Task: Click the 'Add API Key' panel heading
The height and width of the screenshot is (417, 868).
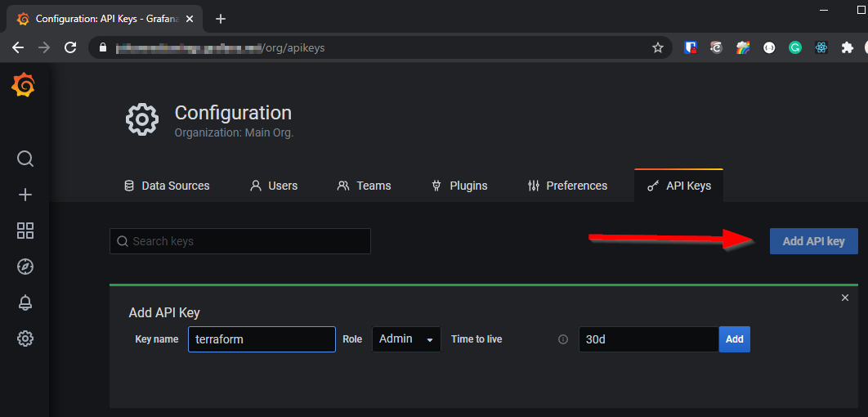Action: coord(163,313)
